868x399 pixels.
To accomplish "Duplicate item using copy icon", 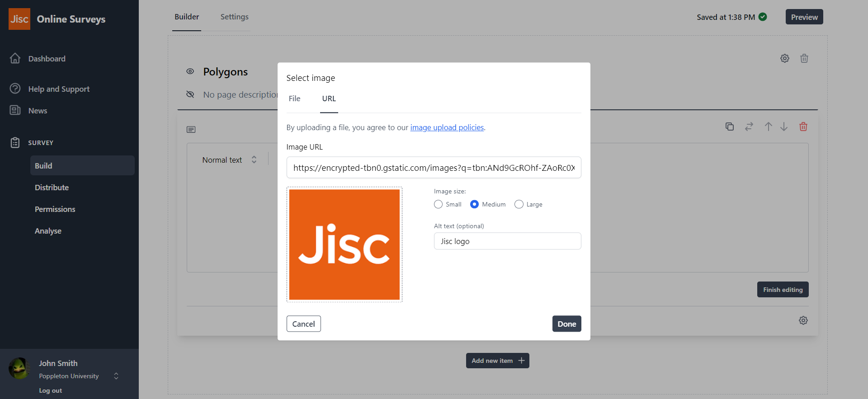I will [x=730, y=127].
